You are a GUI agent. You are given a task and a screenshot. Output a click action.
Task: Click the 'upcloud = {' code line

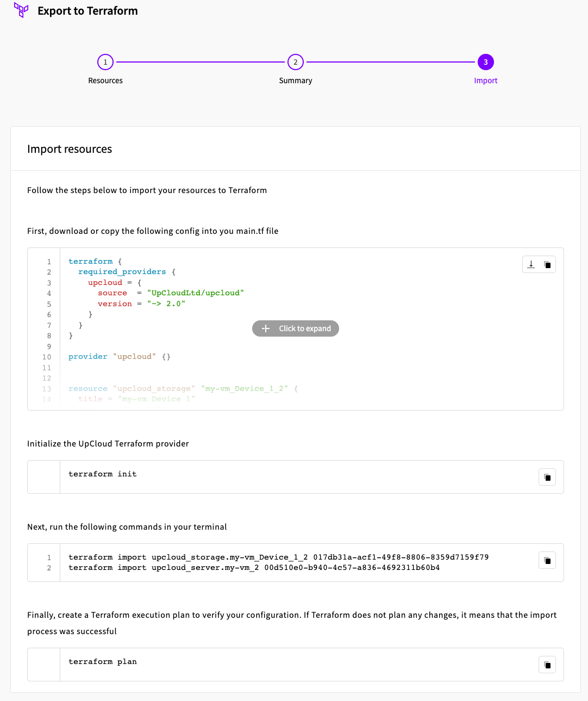[x=115, y=283]
